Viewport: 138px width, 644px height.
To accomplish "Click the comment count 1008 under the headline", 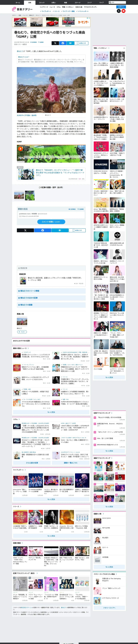I will click(x=41, y=42).
